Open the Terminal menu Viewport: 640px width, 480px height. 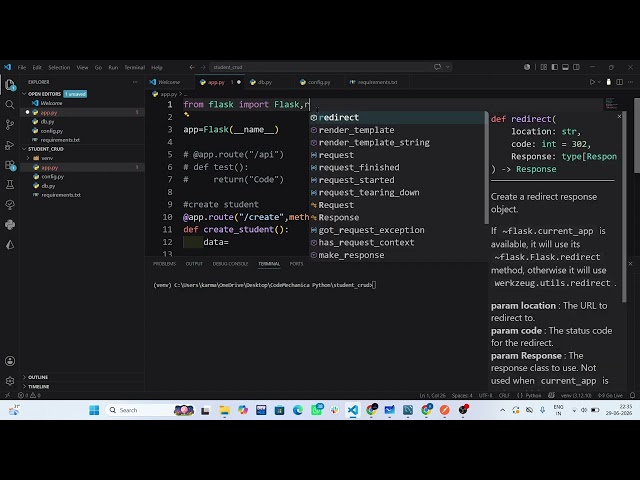pyautogui.click(x=134, y=67)
